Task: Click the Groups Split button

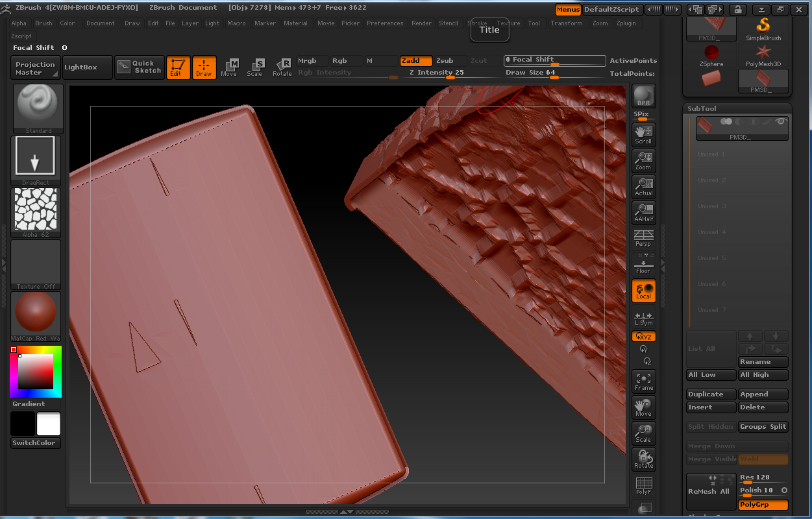Action: 763,427
